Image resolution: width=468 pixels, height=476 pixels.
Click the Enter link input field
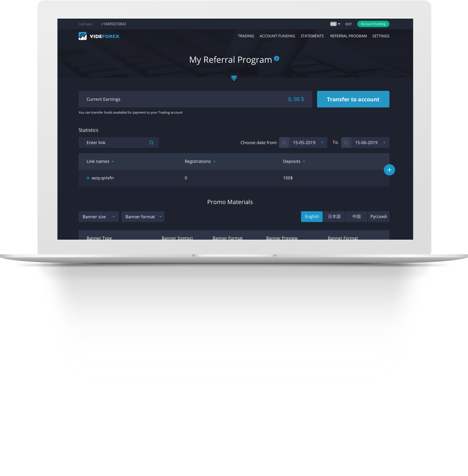coord(119,143)
